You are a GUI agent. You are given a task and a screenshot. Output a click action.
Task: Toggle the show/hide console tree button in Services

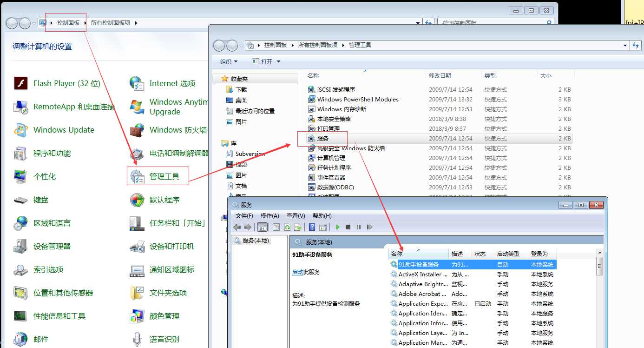262,227
